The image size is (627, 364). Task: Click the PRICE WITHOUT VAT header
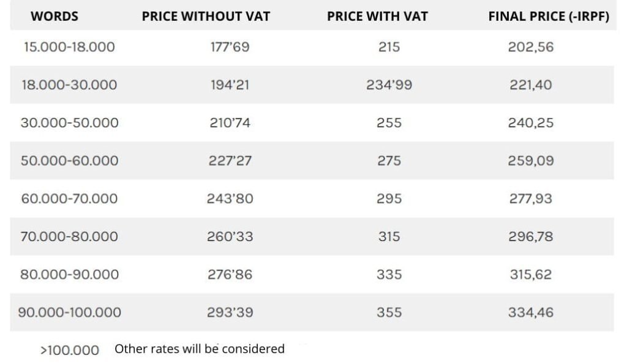coord(206,17)
